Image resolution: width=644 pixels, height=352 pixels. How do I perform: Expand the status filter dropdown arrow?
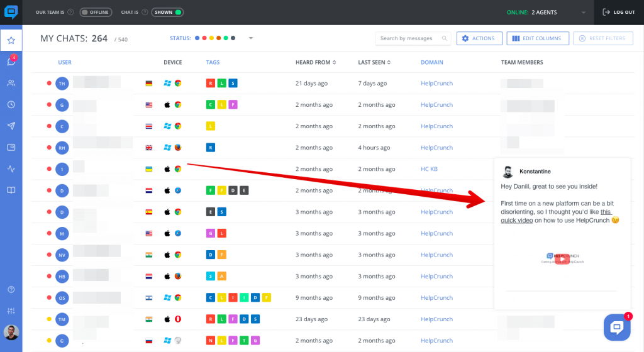tap(250, 38)
